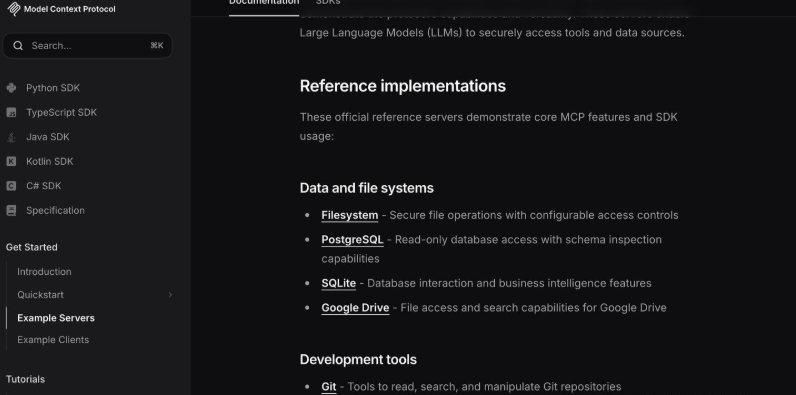This screenshot has width=796, height=395.
Task: Select Example Servers sidebar item
Action: 56,318
